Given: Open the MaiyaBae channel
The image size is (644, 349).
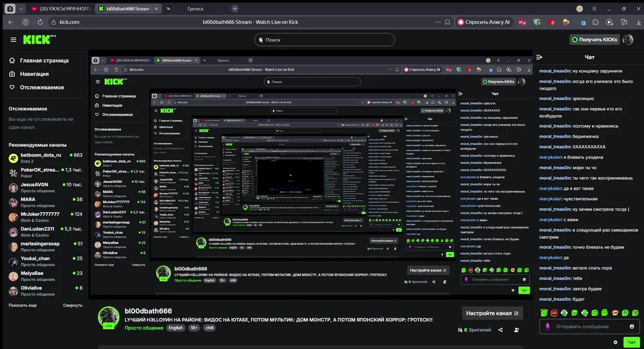Looking at the screenshot, I should [46, 276].
